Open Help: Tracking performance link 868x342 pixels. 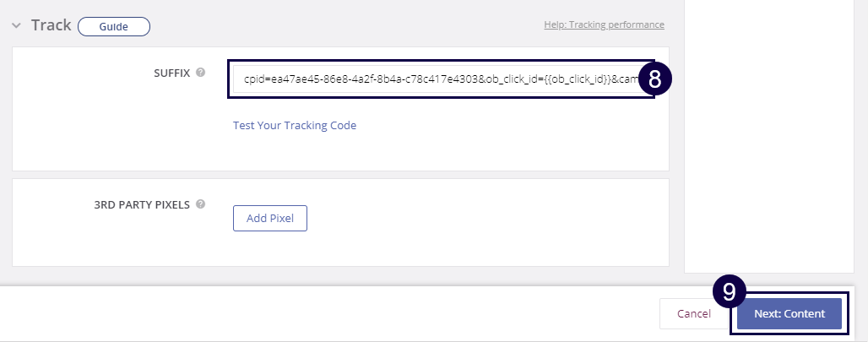click(x=604, y=24)
